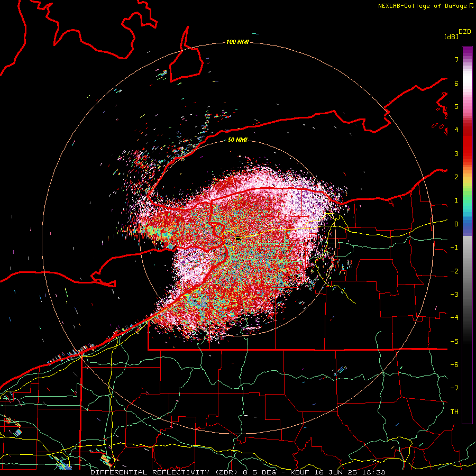This screenshot has height=476, width=476.
Task: Click the 16 JUN 25 date text
Action: (x=335, y=472)
